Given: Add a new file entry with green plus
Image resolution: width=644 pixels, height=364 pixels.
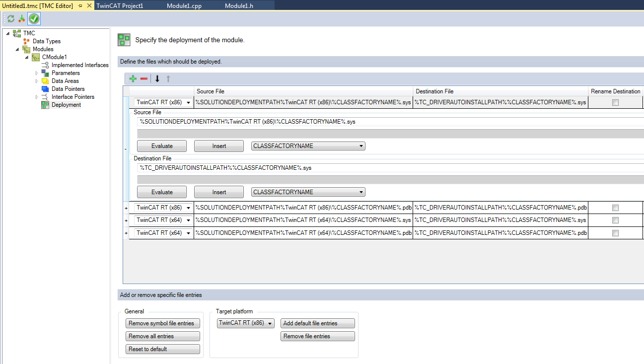Looking at the screenshot, I should (x=133, y=78).
